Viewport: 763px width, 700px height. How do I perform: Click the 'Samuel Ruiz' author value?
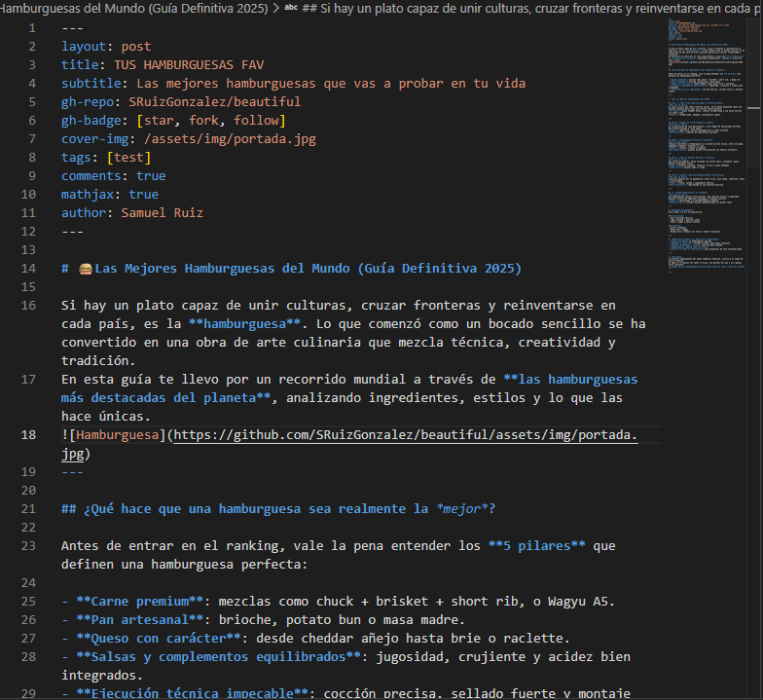[162, 213]
